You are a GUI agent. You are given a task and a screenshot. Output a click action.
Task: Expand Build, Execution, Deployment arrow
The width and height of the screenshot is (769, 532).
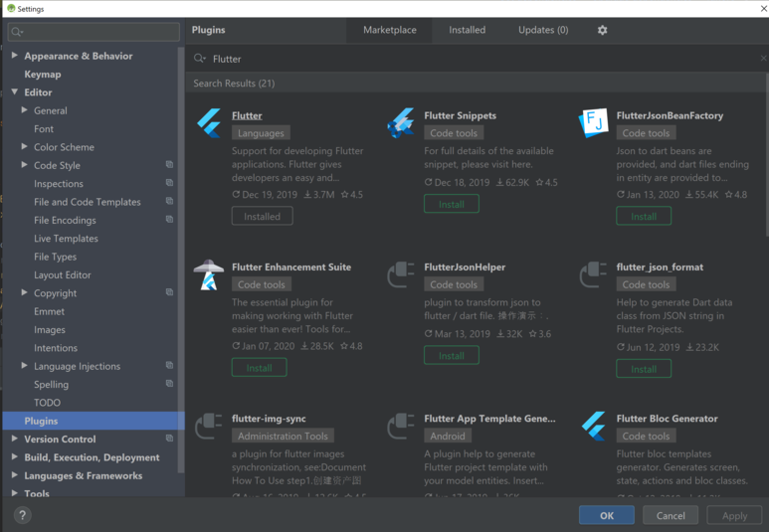(x=15, y=456)
